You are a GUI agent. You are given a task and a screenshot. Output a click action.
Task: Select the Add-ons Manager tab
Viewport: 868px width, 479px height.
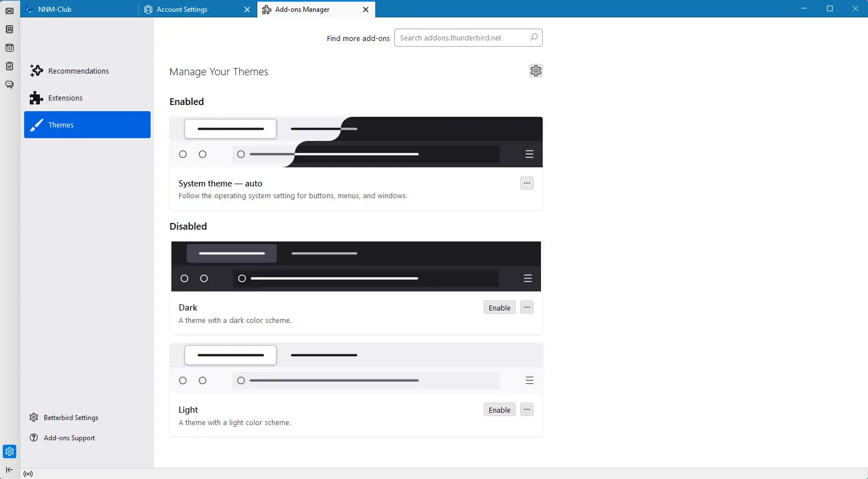coord(316,10)
